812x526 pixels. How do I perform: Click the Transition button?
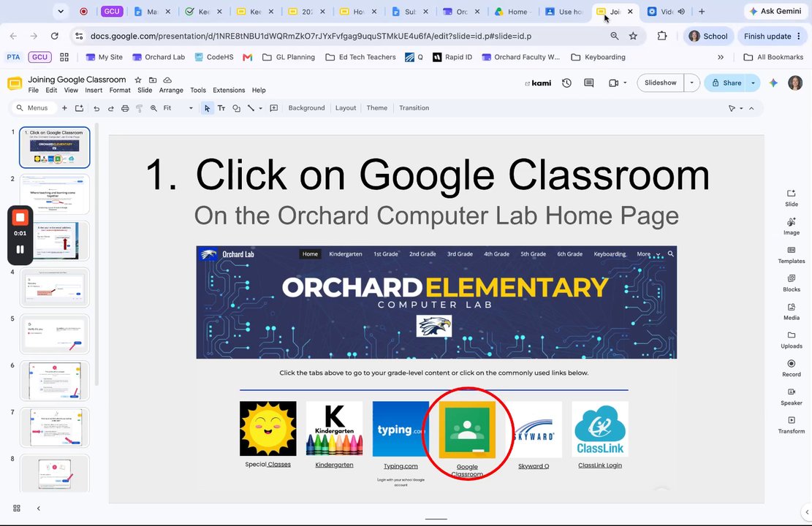pyautogui.click(x=414, y=108)
